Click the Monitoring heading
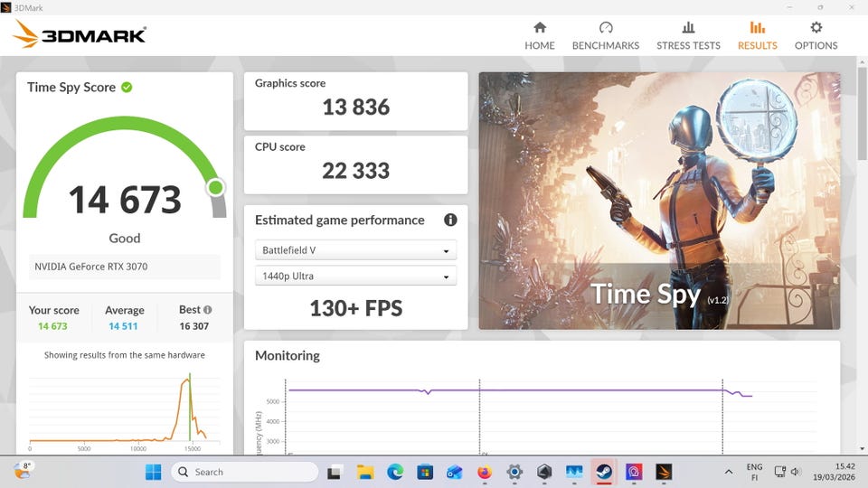 [288, 355]
